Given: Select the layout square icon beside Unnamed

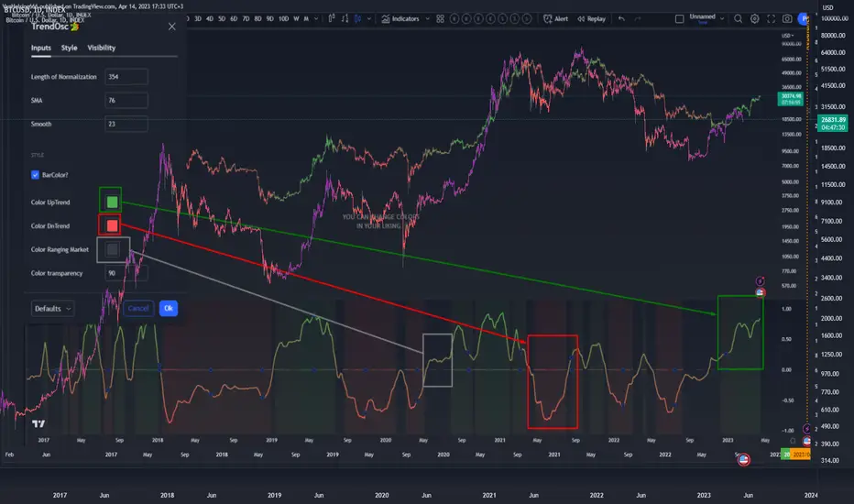Looking at the screenshot, I should pos(679,19).
